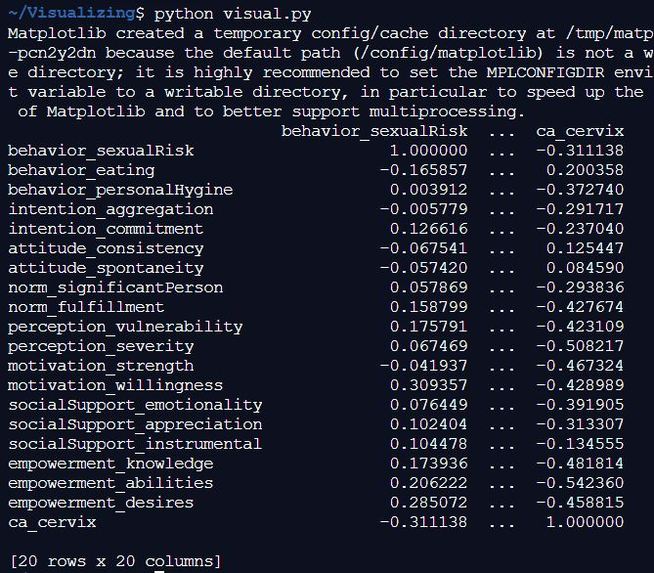Click the 'perception_severity' row label
The height and width of the screenshot is (573, 654).
101,347
